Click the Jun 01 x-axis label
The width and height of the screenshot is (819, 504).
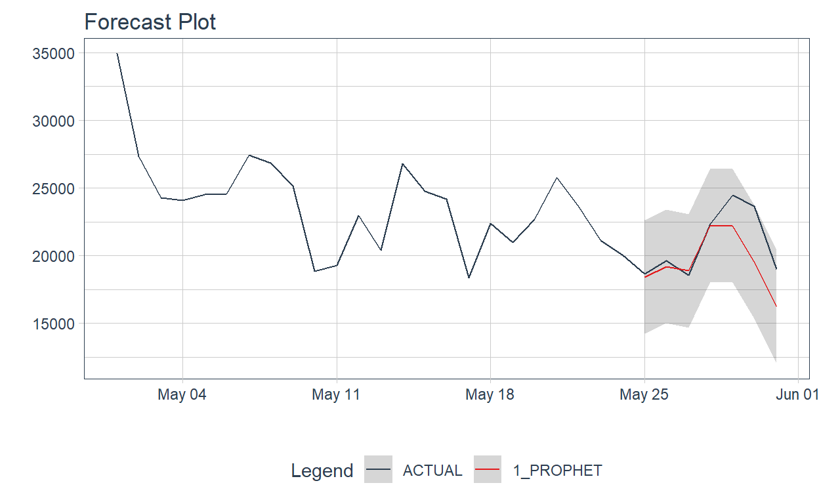pyautogui.click(x=797, y=394)
